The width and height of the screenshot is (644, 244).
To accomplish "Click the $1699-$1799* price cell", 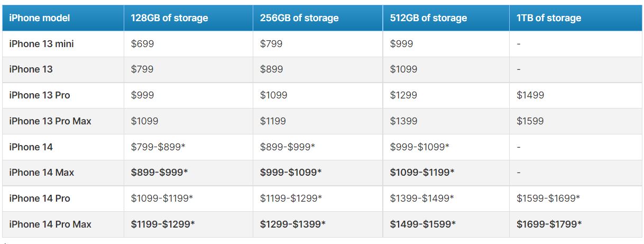I will pyautogui.click(x=549, y=224).
